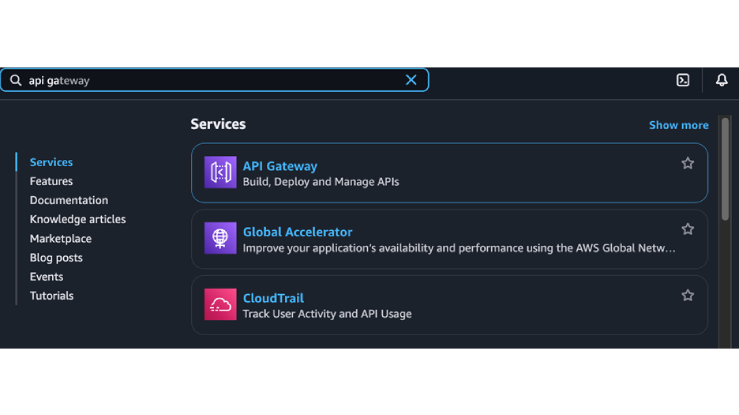The height and width of the screenshot is (415, 739).
Task: Click the API Gateway service icon
Action: point(220,173)
